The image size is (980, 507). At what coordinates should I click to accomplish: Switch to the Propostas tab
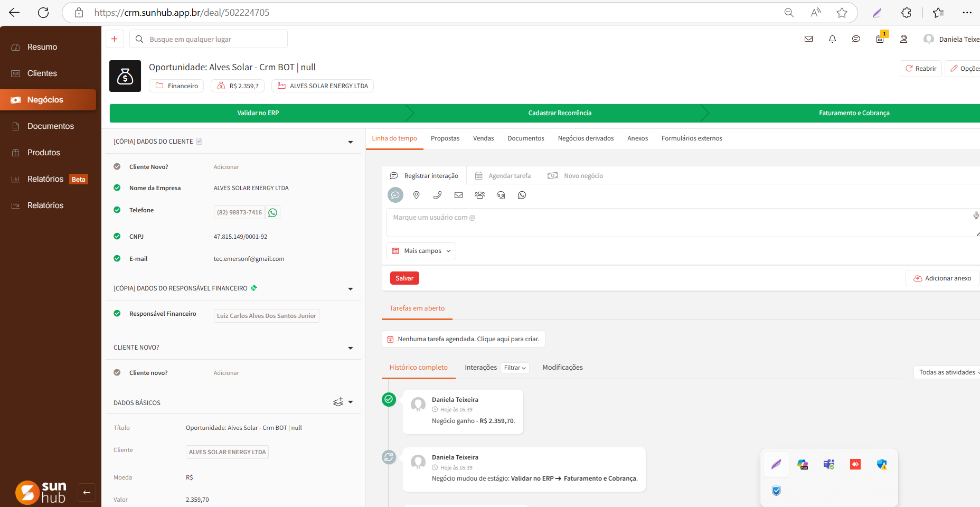[x=445, y=138]
